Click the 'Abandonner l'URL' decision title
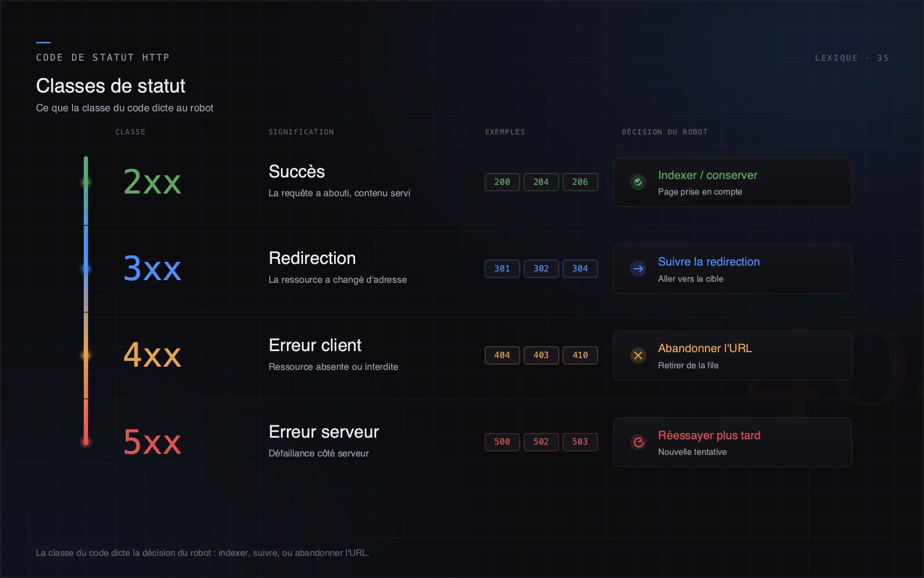Screen dimensions: 924x578 coord(705,348)
